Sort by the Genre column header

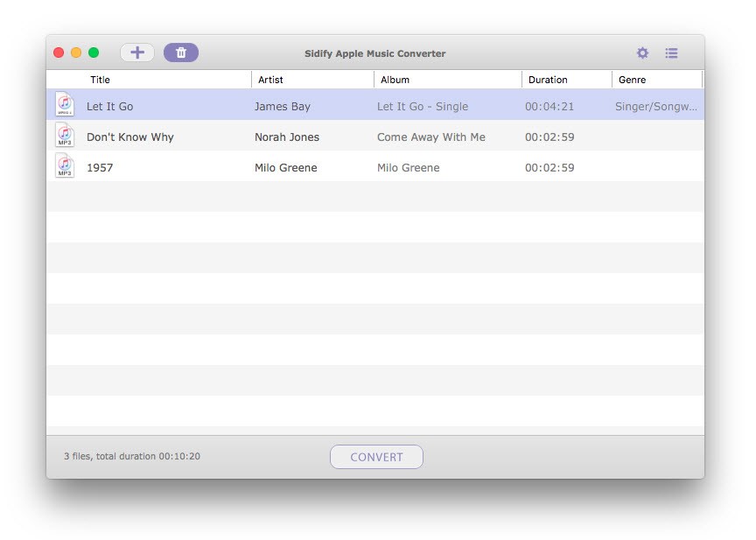coord(632,80)
